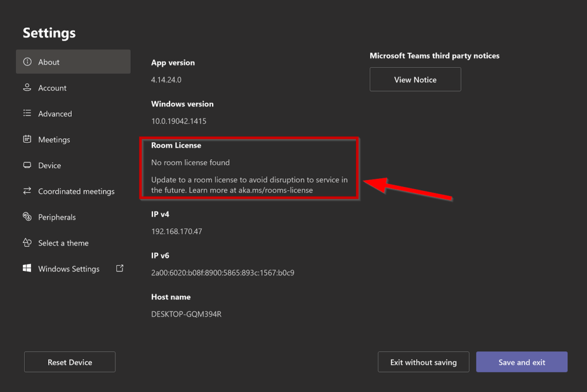Click the Windows logo icon beside Windows Settings
Image resolution: width=587 pixels, height=392 pixels.
(x=28, y=268)
